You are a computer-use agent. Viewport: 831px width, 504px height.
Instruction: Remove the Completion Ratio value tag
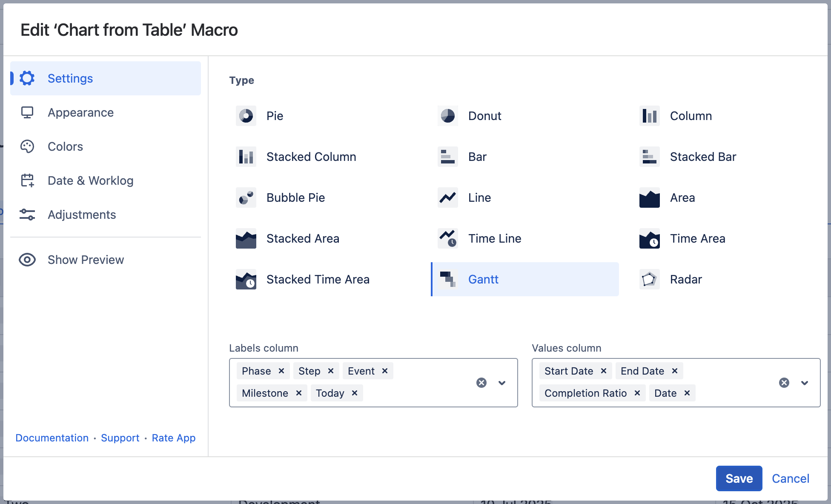point(637,393)
